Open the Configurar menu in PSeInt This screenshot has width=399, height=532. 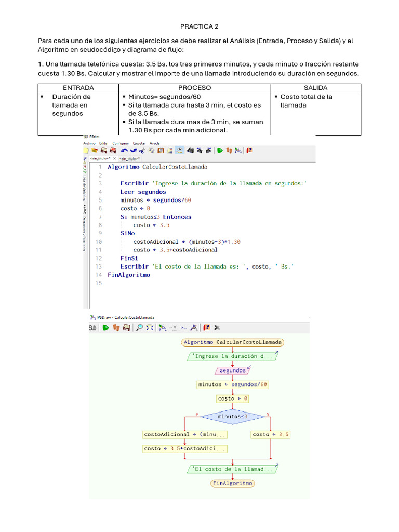(x=121, y=143)
